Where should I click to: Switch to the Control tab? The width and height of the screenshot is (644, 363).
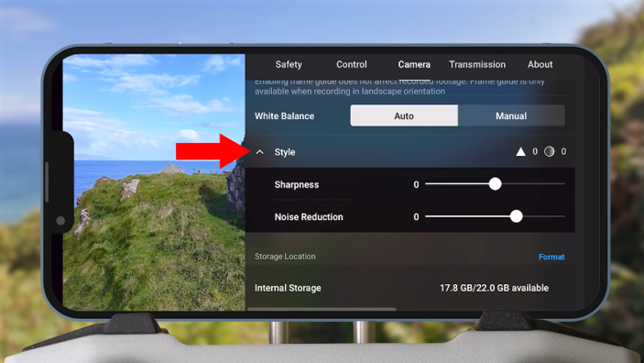351,64
